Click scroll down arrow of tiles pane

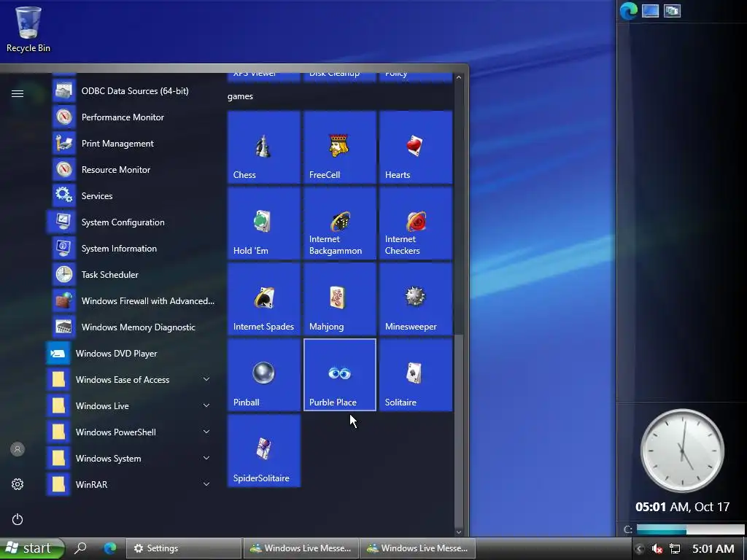click(x=459, y=532)
